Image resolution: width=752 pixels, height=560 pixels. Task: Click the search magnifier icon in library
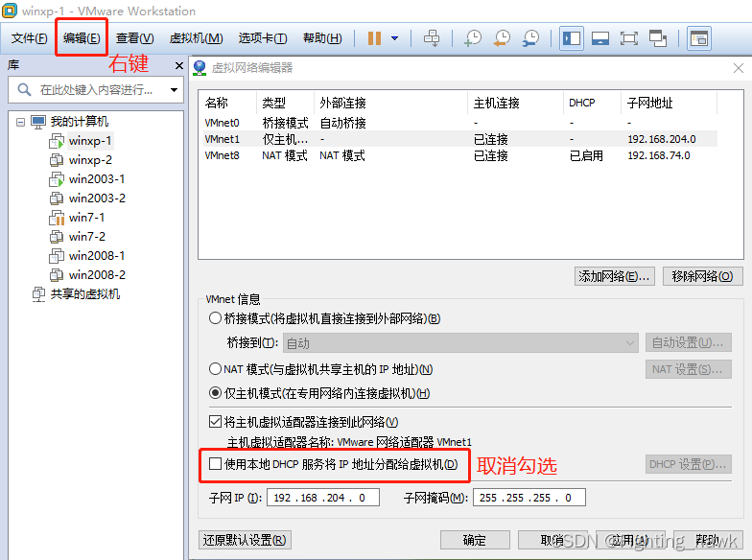[x=24, y=90]
